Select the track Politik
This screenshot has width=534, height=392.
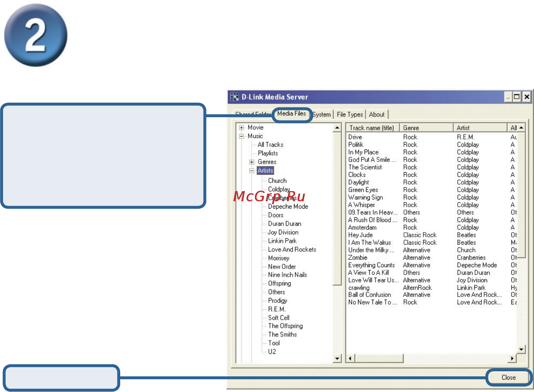[x=356, y=144]
